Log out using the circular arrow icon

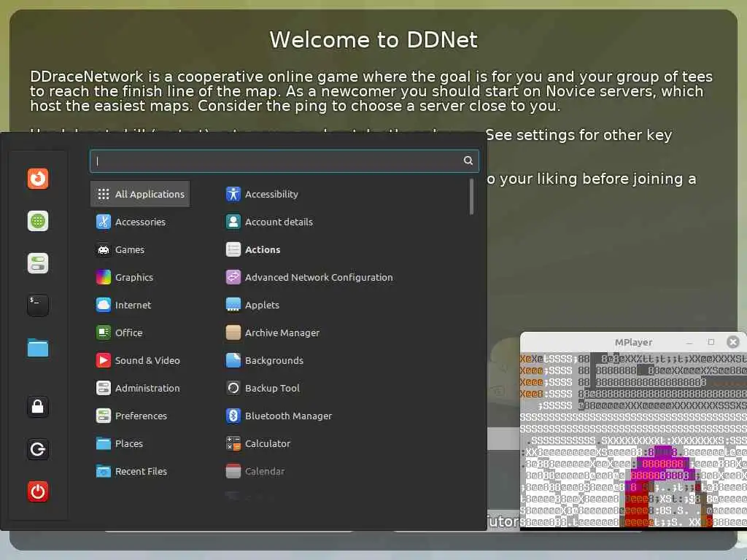(38, 449)
